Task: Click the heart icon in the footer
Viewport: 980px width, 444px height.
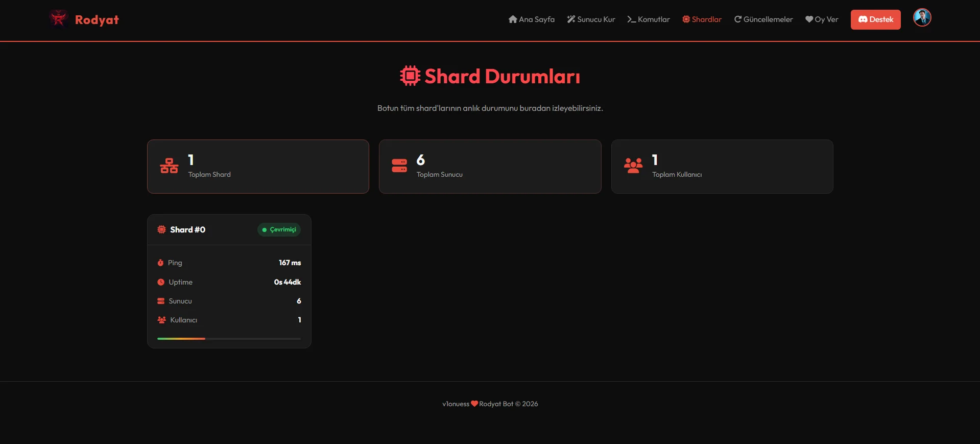Action: pos(474,404)
